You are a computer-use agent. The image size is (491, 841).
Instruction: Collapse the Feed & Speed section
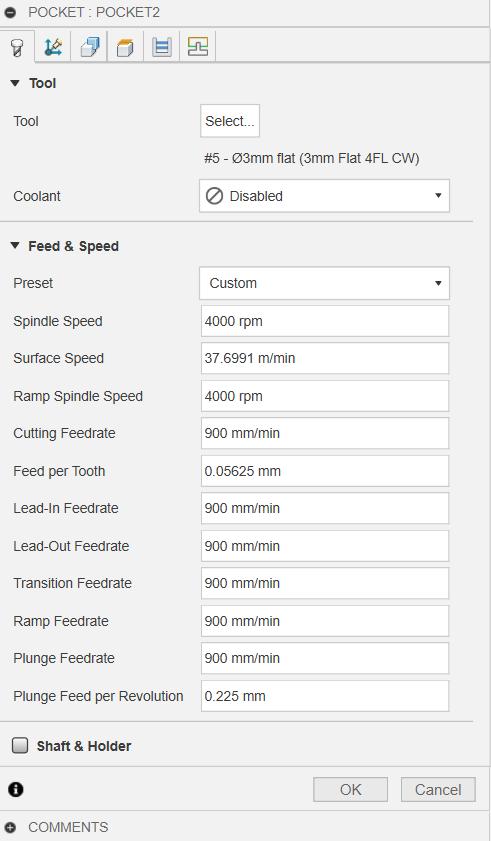15,246
